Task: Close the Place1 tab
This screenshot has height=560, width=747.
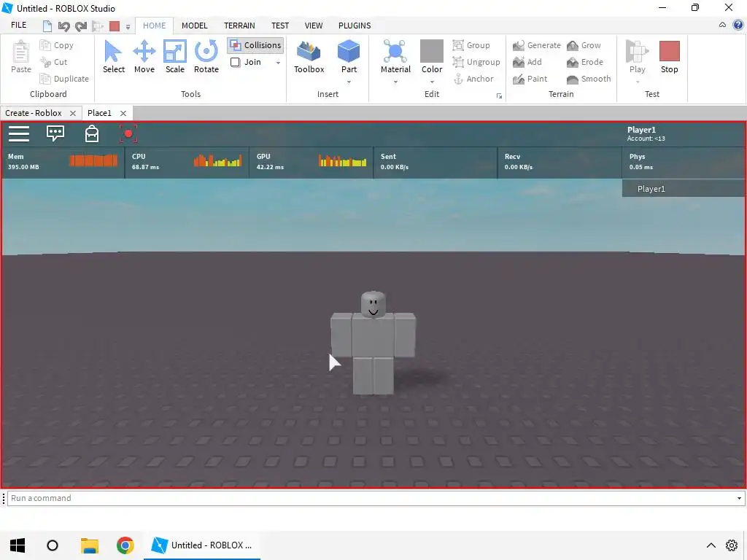Action: (x=123, y=113)
